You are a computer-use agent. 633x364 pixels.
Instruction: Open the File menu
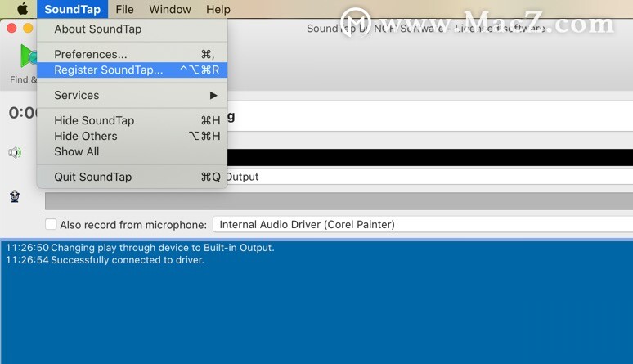[x=124, y=9]
